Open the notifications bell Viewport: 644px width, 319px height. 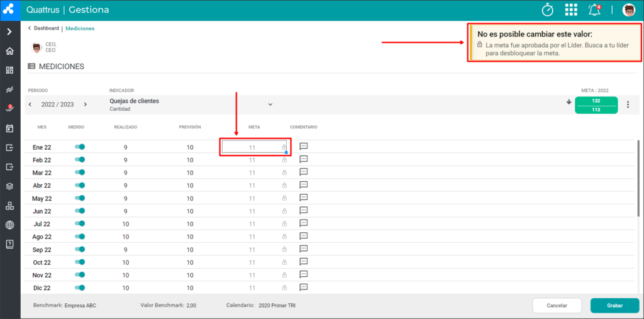(594, 9)
